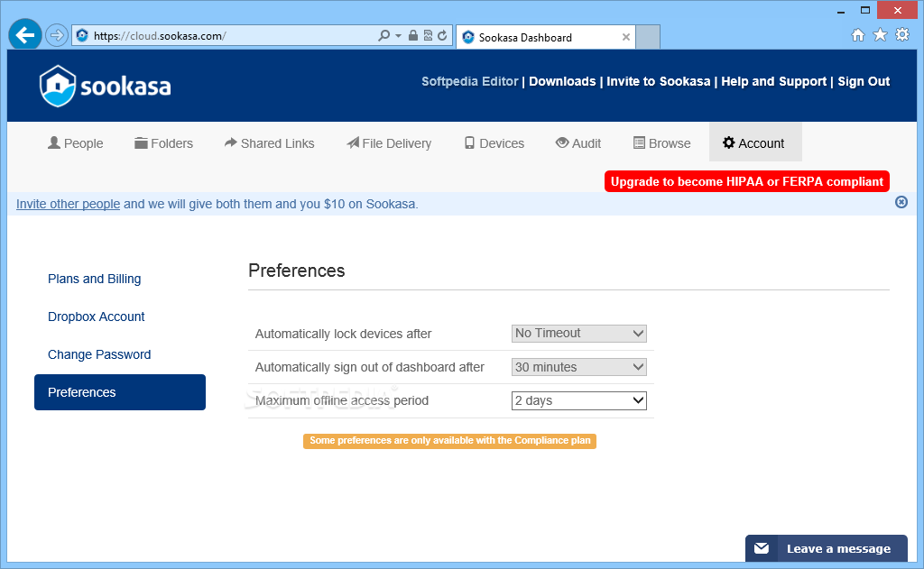924x569 pixels.
Task: Click the browser forward arrow button
Action: tap(57, 35)
